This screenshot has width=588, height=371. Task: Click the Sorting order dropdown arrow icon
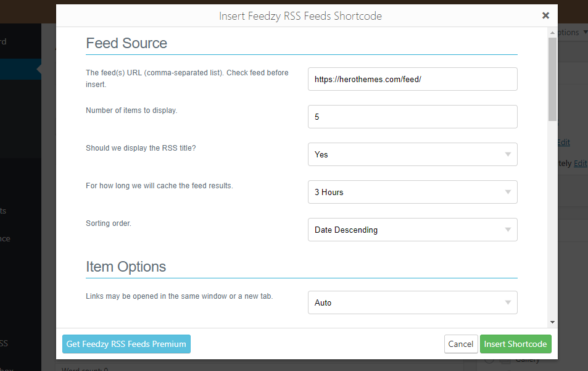click(508, 229)
